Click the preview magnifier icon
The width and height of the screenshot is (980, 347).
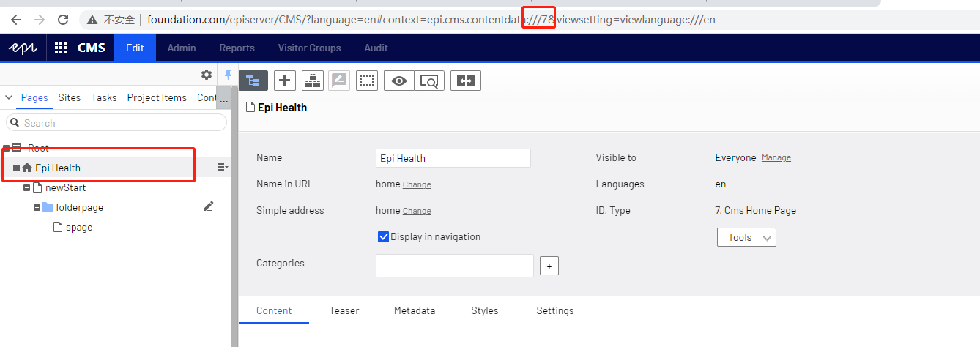coord(429,81)
